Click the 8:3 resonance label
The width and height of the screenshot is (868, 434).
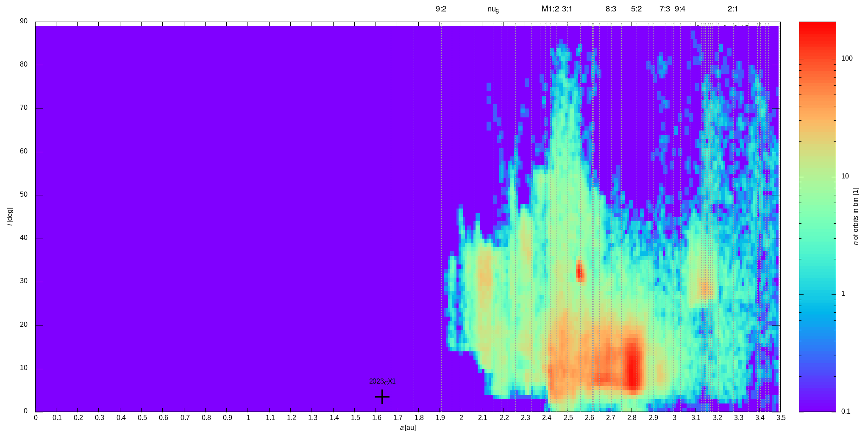pyautogui.click(x=611, y=9)
